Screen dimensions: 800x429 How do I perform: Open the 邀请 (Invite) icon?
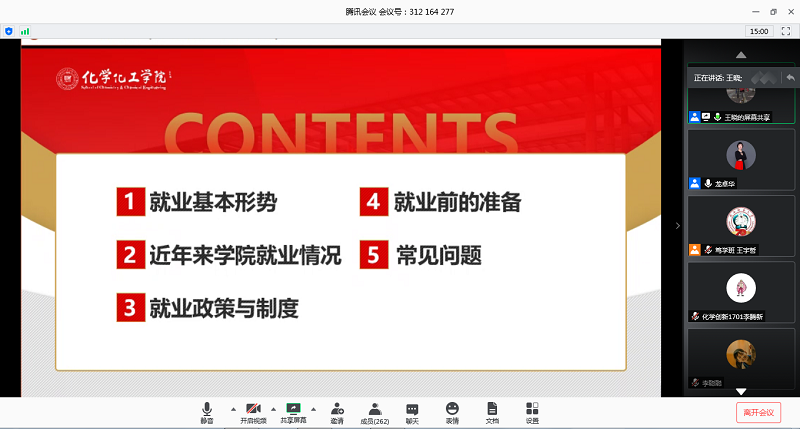coord(337,412)
